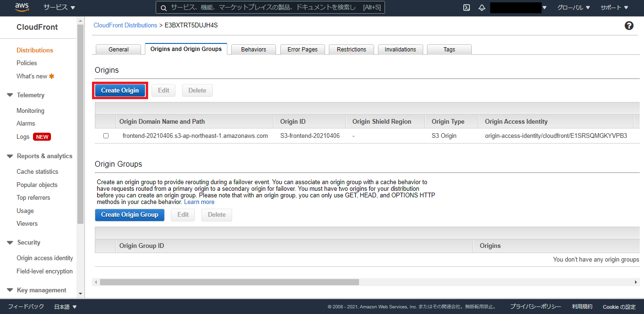
Task: Open the サービス services dropdown
Action: (59, 8)
